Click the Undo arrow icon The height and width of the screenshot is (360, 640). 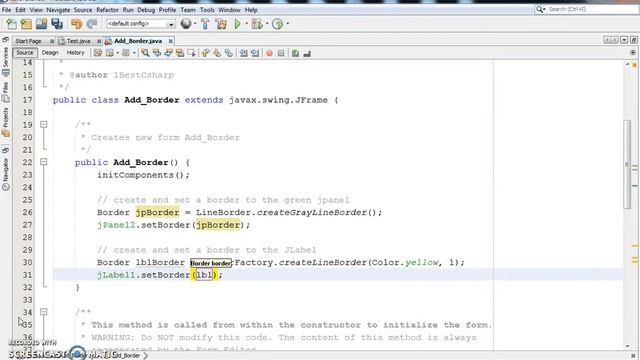(76, 24)
